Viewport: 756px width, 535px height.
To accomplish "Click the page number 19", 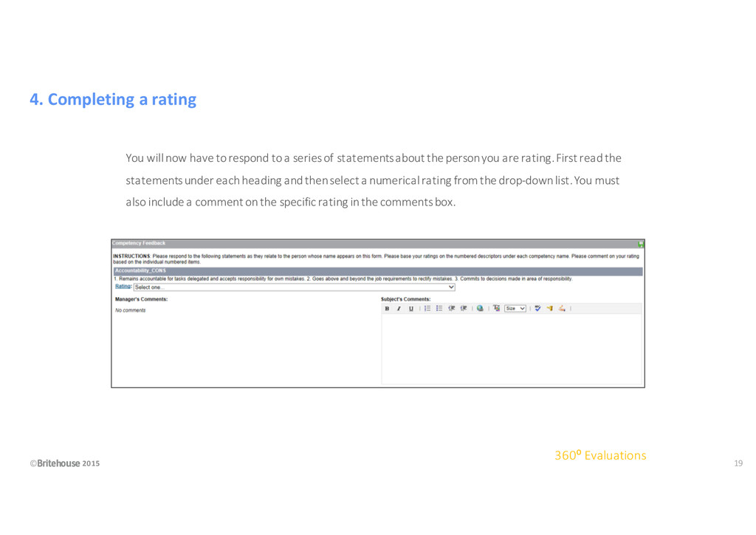I will pyautogui.click(x=738, y=463).
